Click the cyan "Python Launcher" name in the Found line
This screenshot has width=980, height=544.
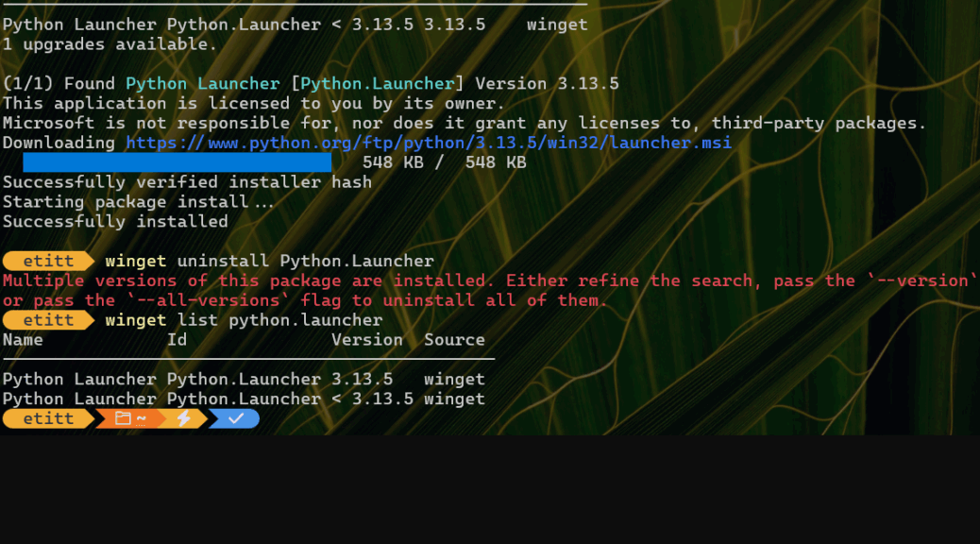point(202,84)
